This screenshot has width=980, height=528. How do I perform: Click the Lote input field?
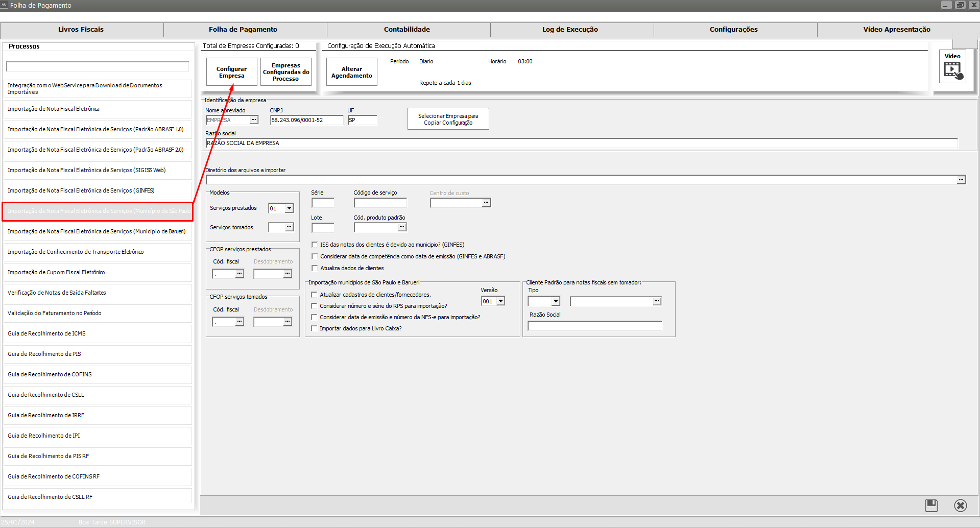pos(323,227)
